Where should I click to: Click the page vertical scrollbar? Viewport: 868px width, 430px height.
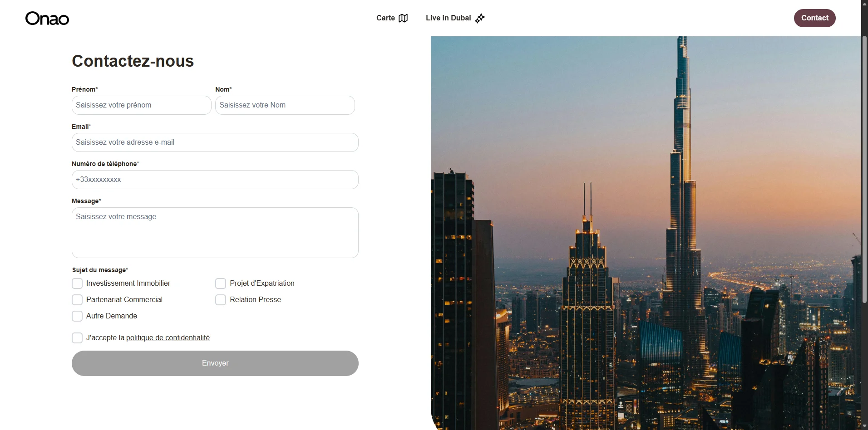click(x=864, y=168)
